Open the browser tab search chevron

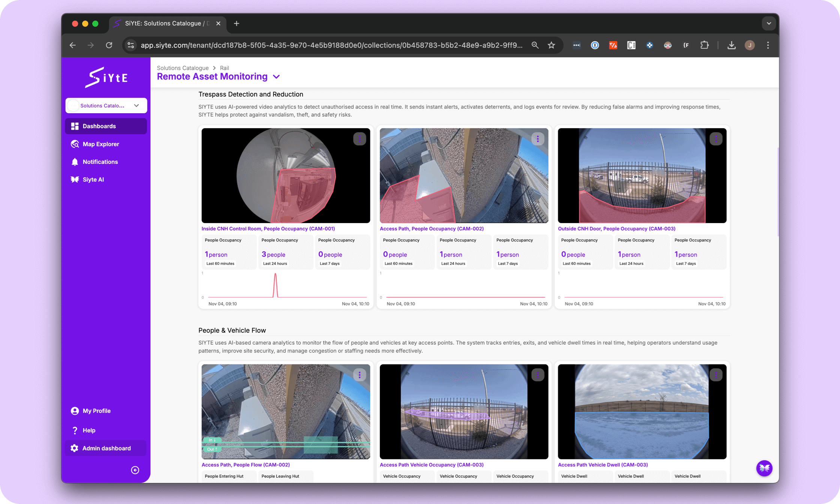pyautogui.click(x=769, y=23)
